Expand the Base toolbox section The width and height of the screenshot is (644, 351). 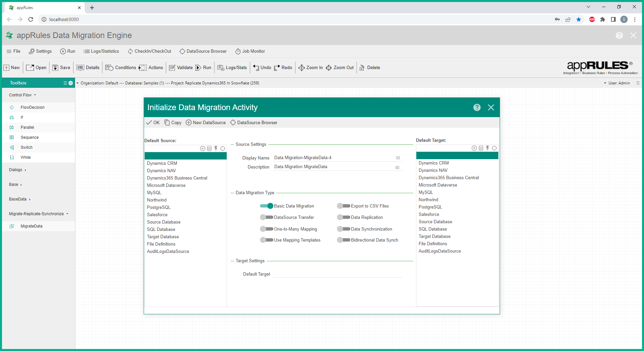(15, 185)
